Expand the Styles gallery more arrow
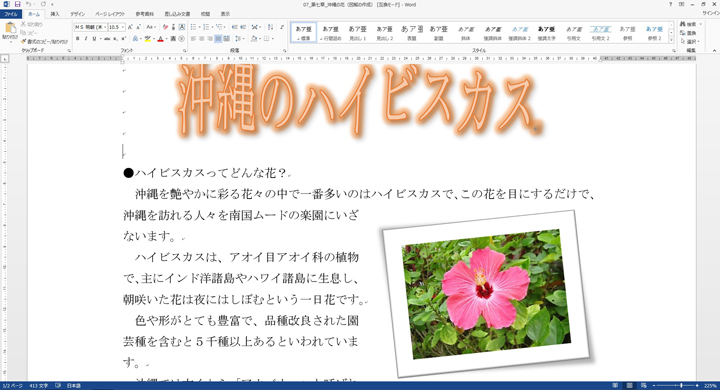This screenshot has height=390, width=720. point(671,40)
